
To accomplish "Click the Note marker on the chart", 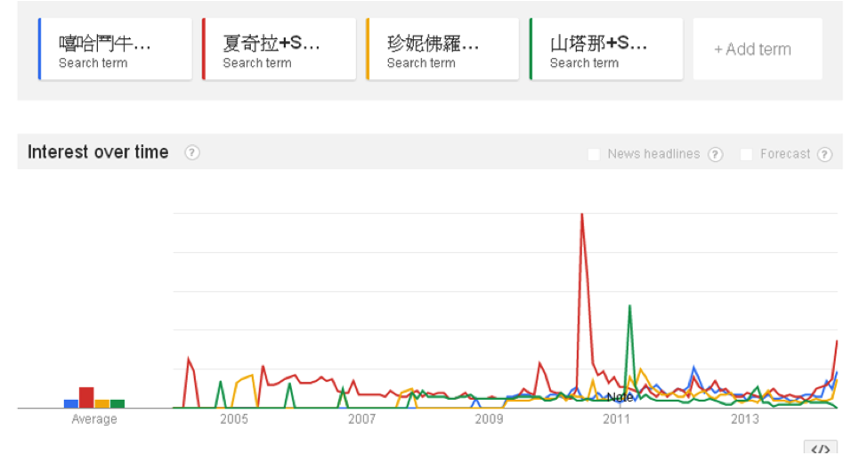I will pos(619,397).
